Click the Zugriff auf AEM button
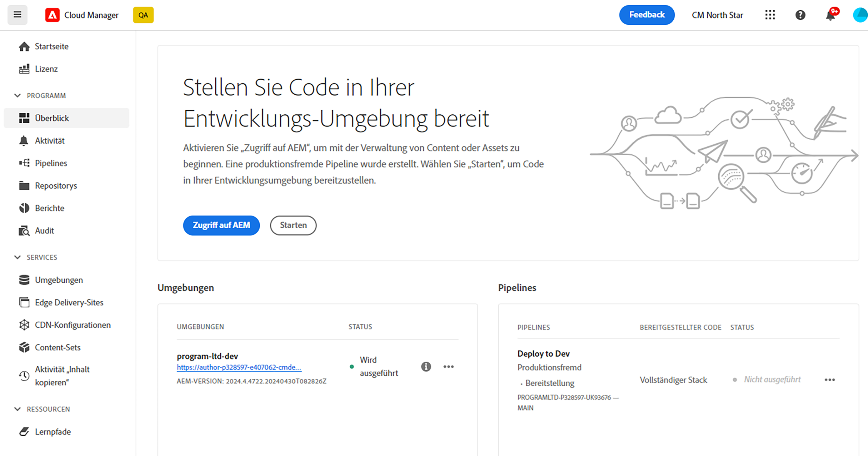 pyautogui.click(x=222, y=225)
